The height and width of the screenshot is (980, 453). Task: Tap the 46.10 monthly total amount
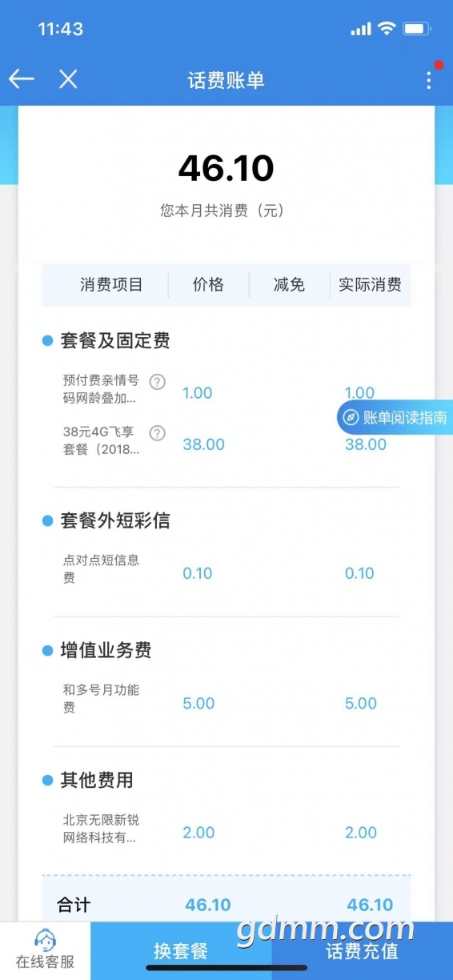[x=226, y=168]
